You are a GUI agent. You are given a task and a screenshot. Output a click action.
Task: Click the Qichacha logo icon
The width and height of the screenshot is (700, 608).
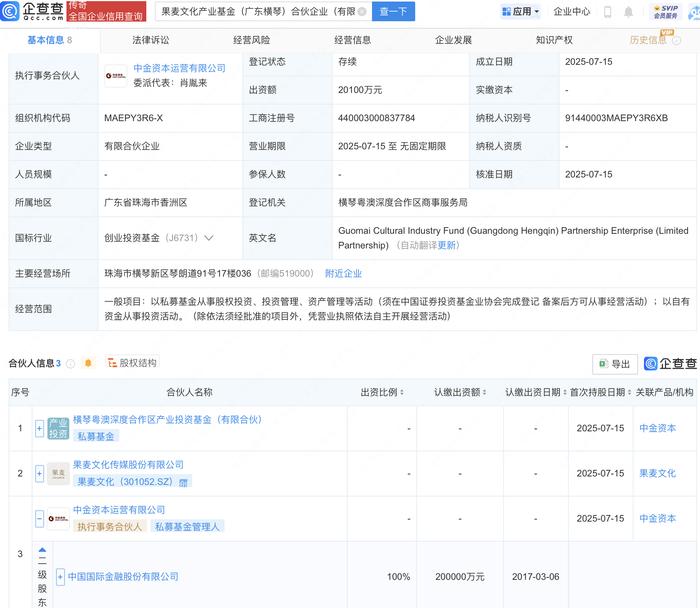point(10,11)
